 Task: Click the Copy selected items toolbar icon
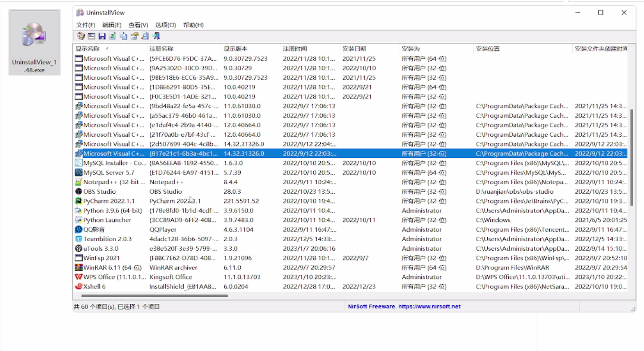(x=123, y=36)
